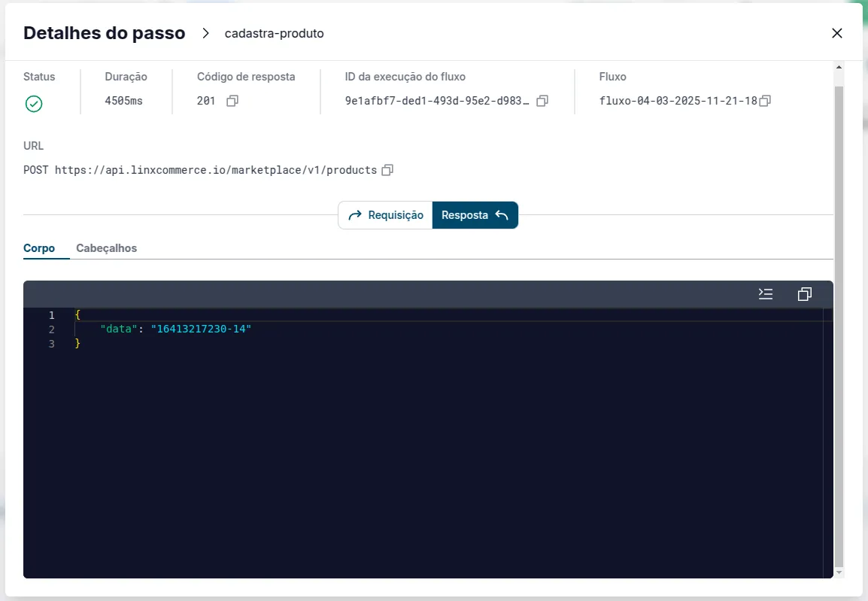The image size is (868, 601).
Task: Click line number 2 in editor gutter
Action: pyautogui.click(x=51, y=329)
